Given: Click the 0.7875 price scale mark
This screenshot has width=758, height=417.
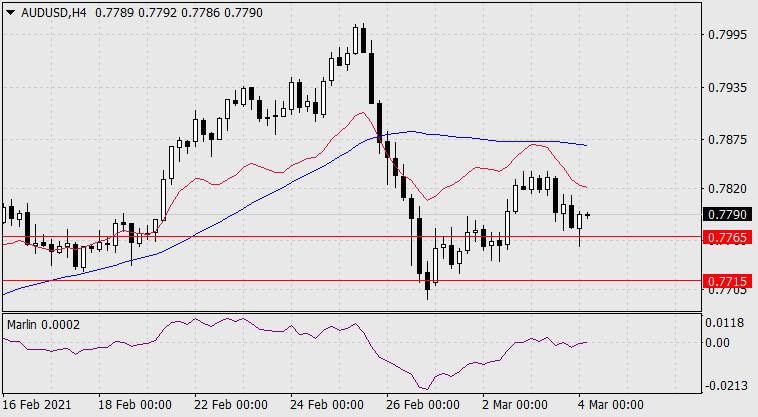Looking at the screenshot, I should point(727,140).
